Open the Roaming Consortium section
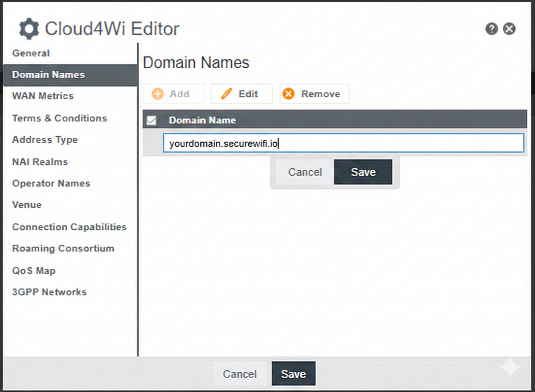 (63, 248)
